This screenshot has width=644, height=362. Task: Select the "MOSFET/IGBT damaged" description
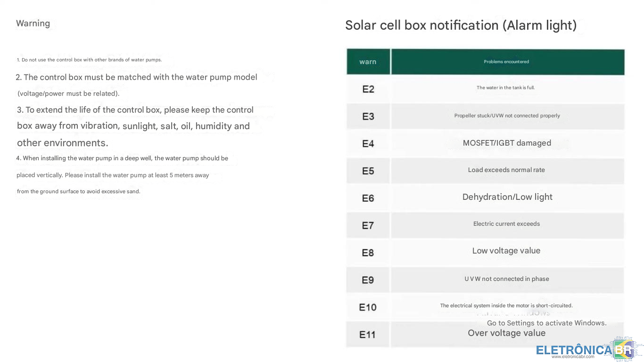[507, 143]
